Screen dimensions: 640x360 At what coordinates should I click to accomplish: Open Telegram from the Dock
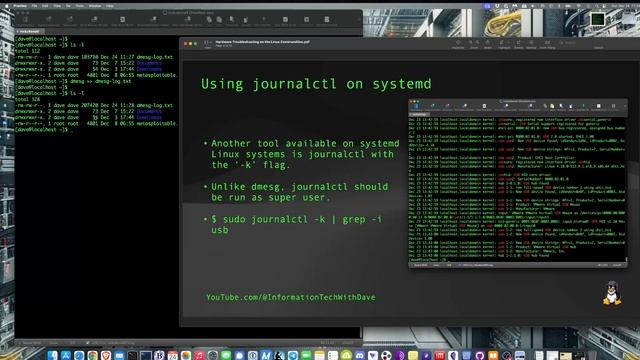pos(293,355)
